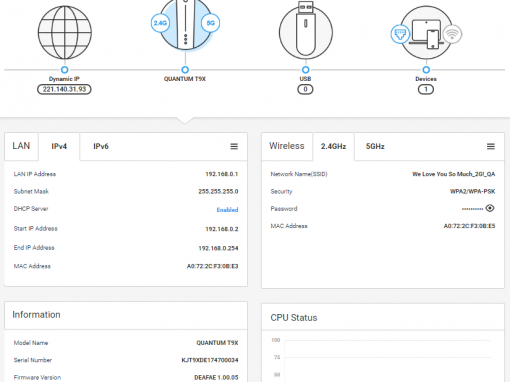Click the wired devices Ethernet icon
Viewport: 510px width, 382px height.
coord(400,34)
